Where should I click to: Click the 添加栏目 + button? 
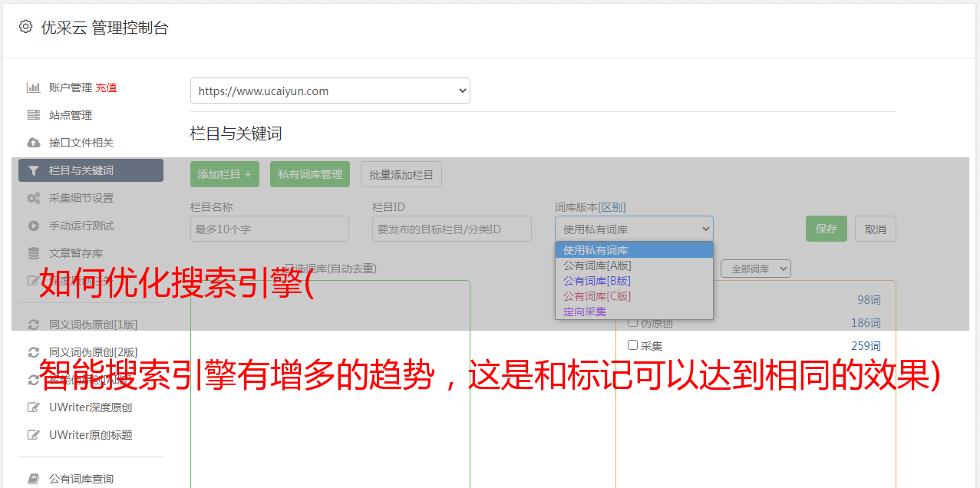coord(225,174)
